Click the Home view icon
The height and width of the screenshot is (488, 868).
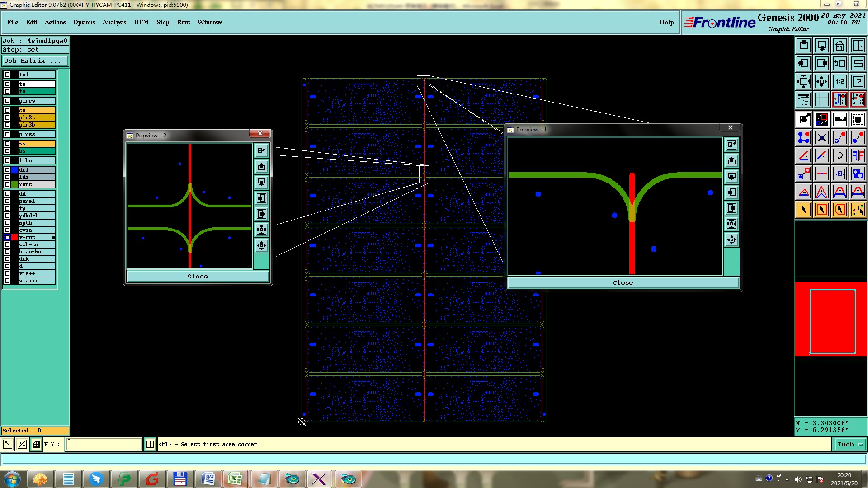point(840,45)
